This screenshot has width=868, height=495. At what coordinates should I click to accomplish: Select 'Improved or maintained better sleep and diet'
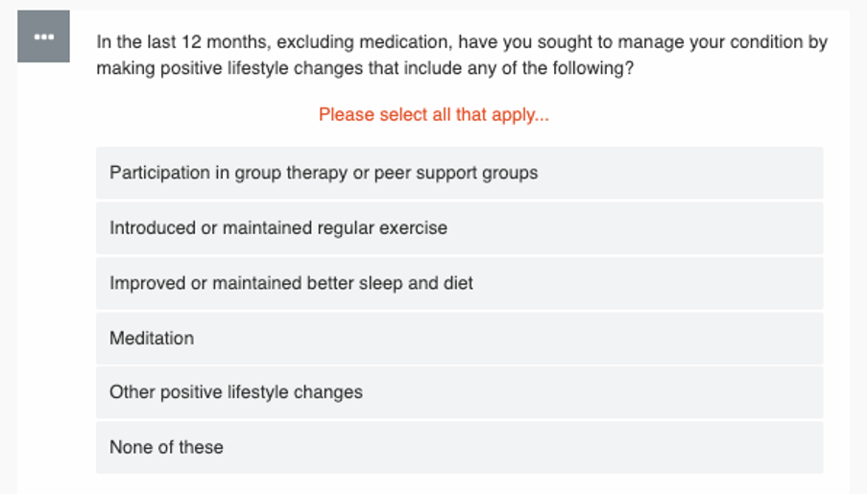(460, 283)
